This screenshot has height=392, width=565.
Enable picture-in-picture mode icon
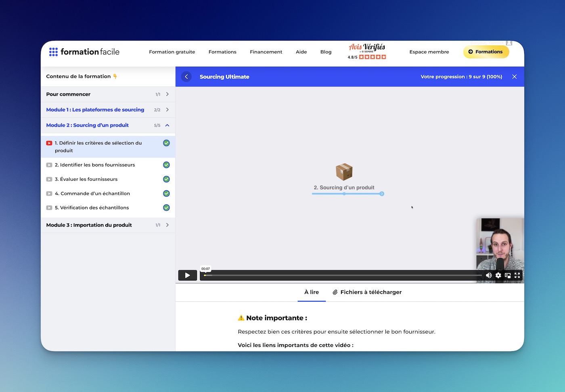508,275
